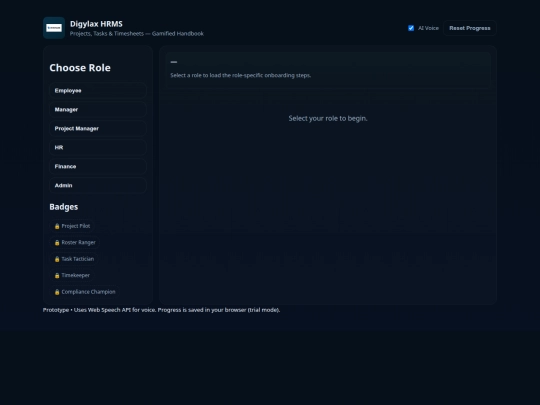Select the HR role
The image size is (540, 405).
pyautogui.click(x=98, y=147)
